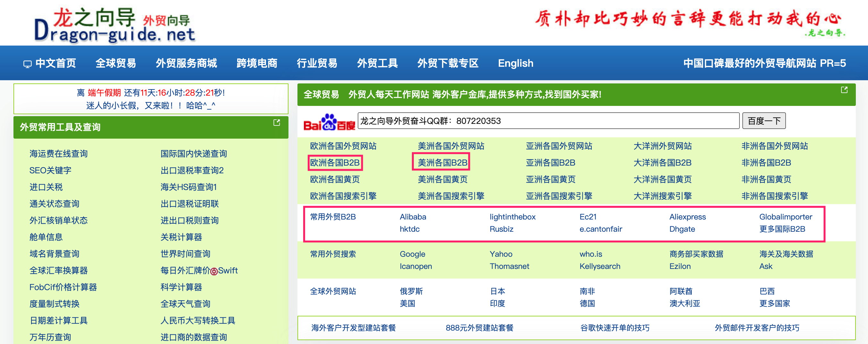The image size is (868, 344).
Task: Open 外贸工具 from the top navigation
Action: coord(377,63)
